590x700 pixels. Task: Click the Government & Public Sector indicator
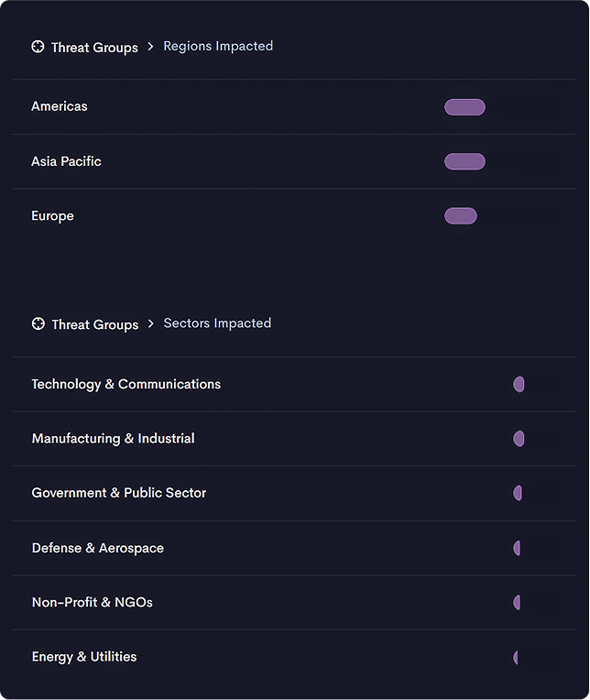(x=518, y=493)
